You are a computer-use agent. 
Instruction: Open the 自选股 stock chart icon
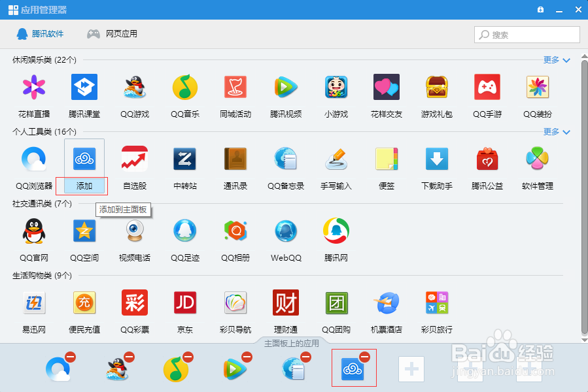(135, 159)
